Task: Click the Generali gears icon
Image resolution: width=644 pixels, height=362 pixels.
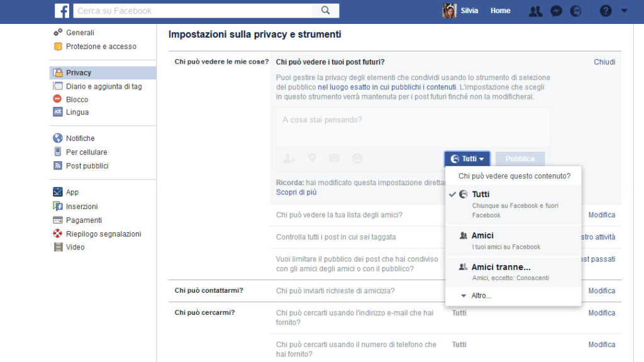Action: [58, 32]
